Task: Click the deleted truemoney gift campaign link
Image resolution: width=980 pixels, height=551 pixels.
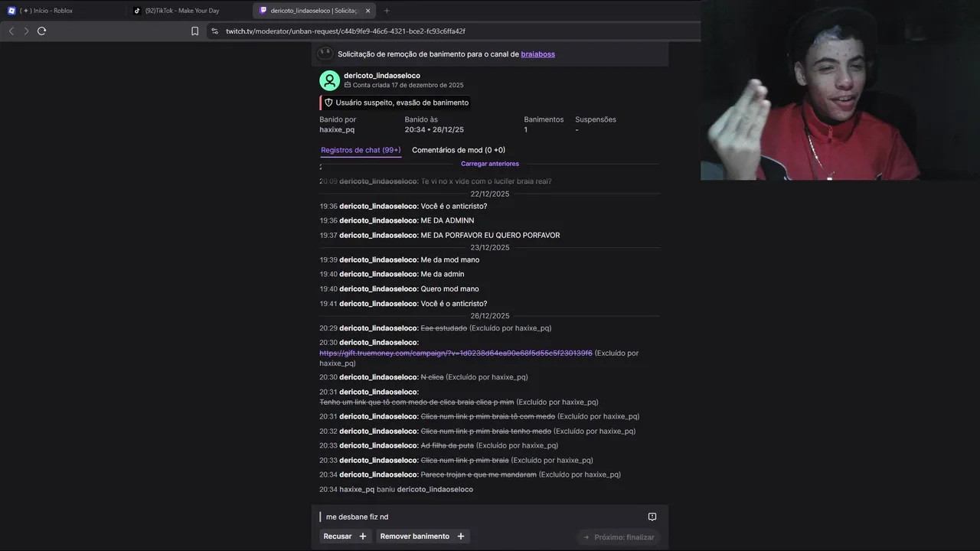Action: click(x=456, y=353)
